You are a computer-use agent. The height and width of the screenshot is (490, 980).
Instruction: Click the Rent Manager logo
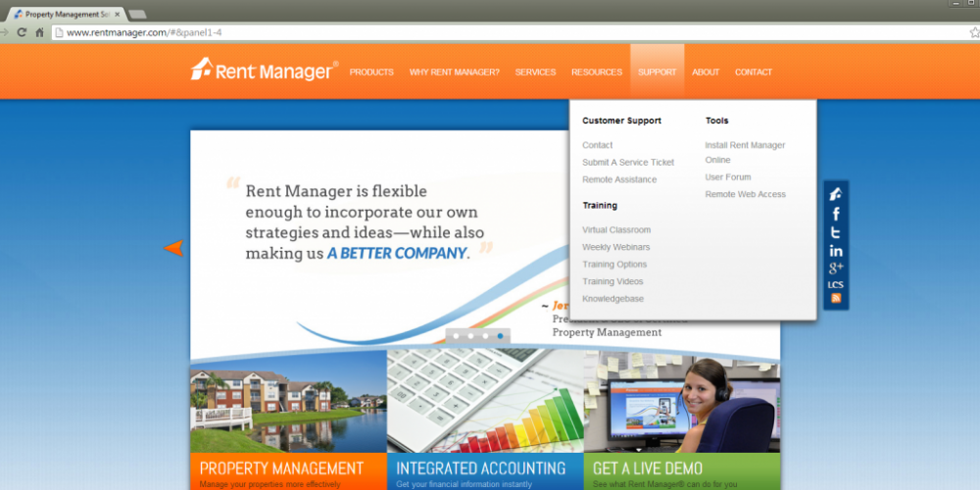coord(265,70)
